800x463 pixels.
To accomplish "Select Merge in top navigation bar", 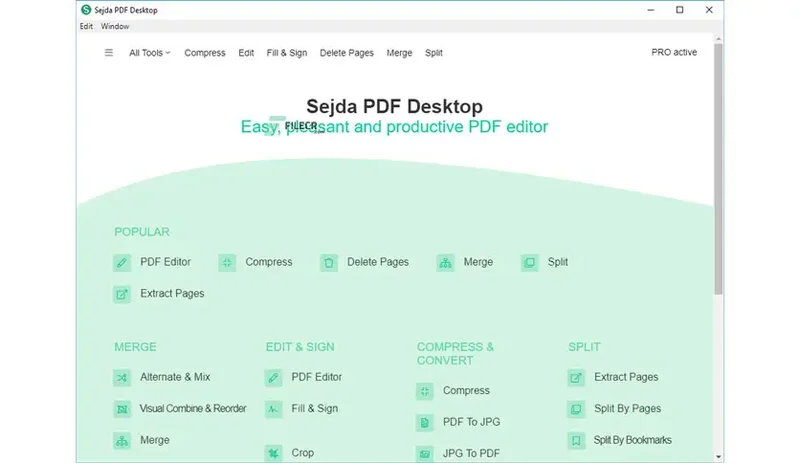I will (x=399, y=53).
